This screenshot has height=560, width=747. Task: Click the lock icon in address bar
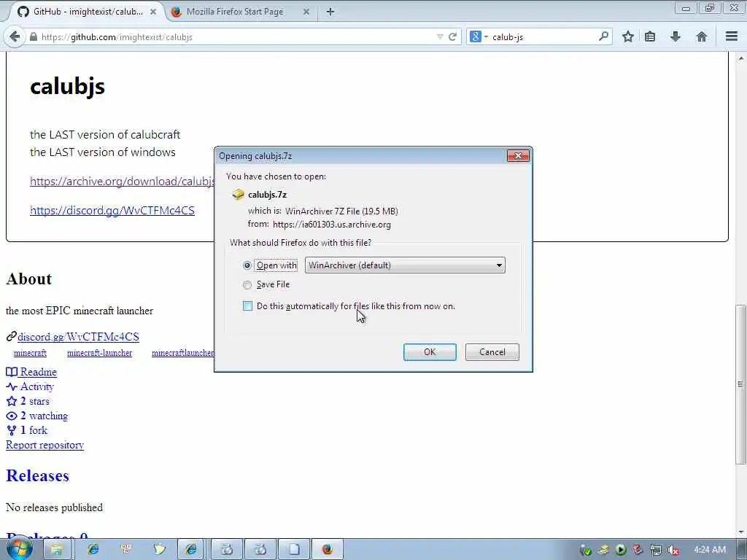pyautogui.click(x=34, y=36)
